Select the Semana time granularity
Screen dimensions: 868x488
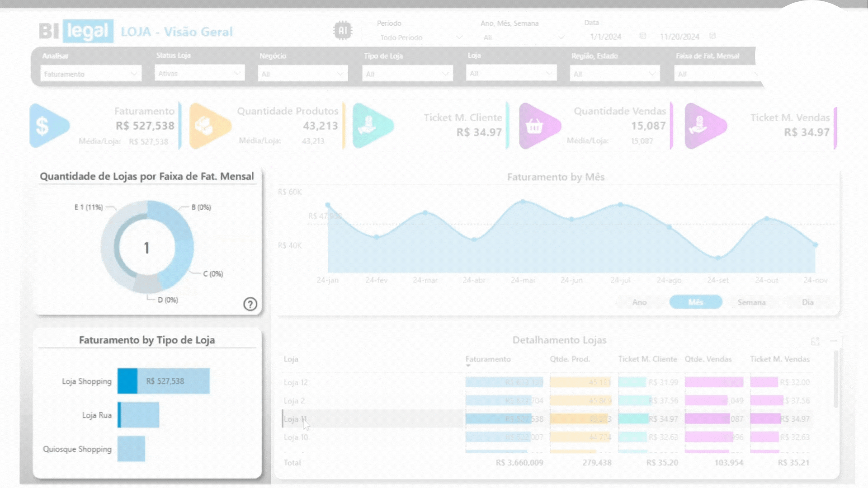point(751,302)
